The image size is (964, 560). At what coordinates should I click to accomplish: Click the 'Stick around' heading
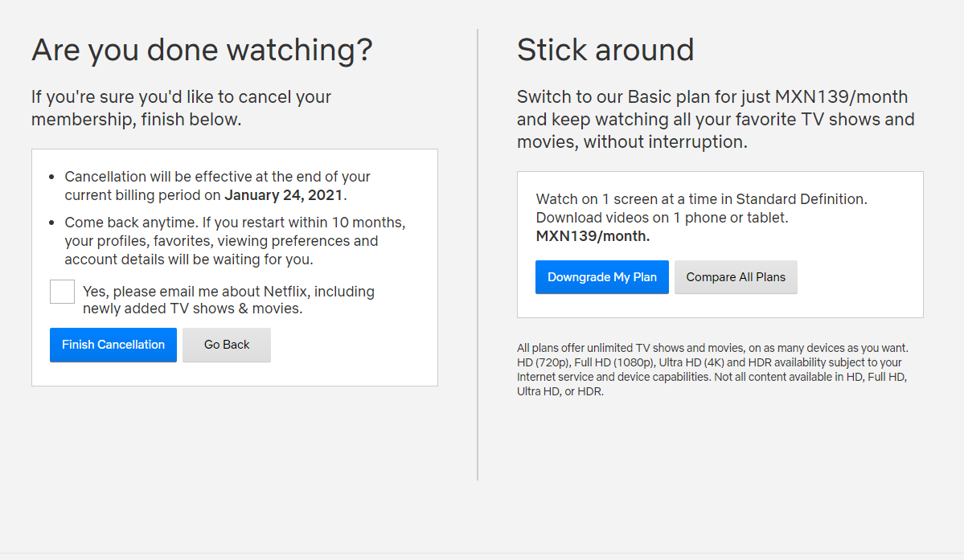click(605, 50)
